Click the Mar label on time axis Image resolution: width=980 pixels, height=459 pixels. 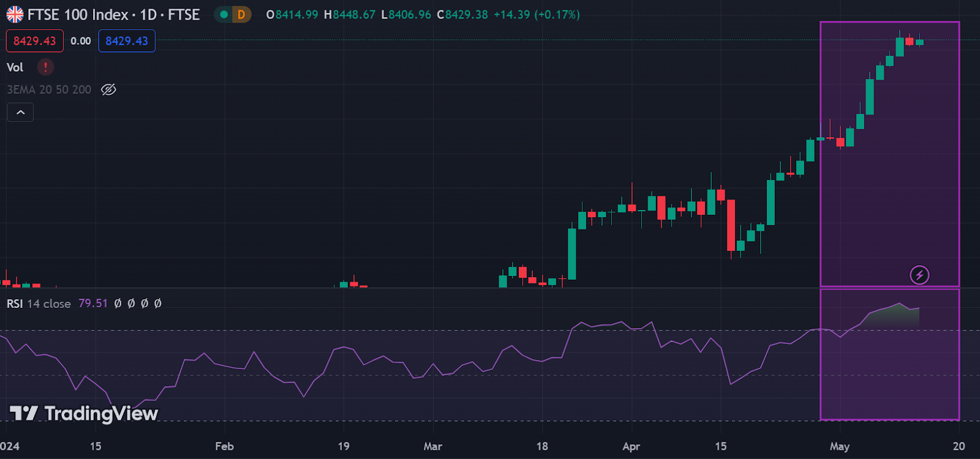[432, 446]
